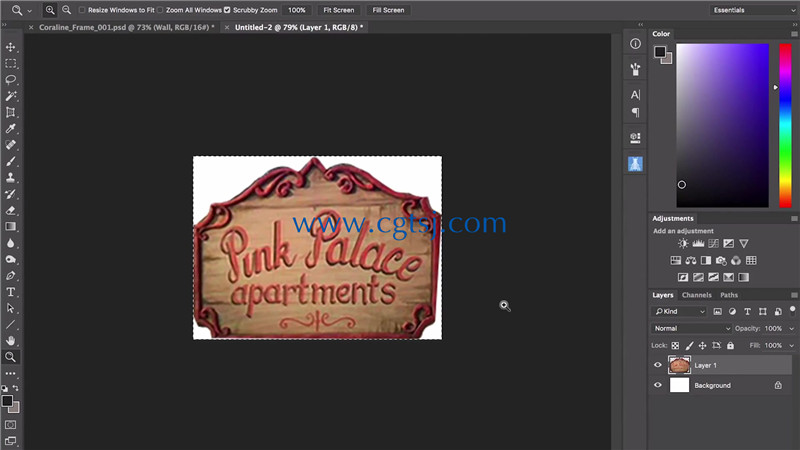Viewport: 800px width, 450px height.
Task: Select the Crop tool
Action: (x=10, y=112)
